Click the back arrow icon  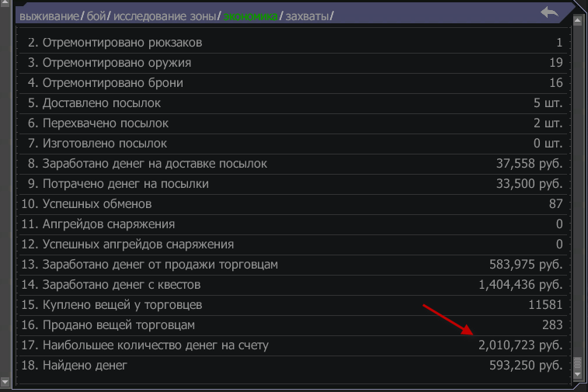[549, 12]
